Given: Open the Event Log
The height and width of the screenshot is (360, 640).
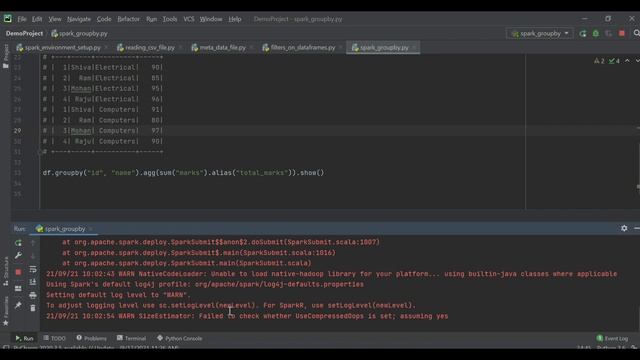Looking at the screenshot, I should (x=612, y=338).
